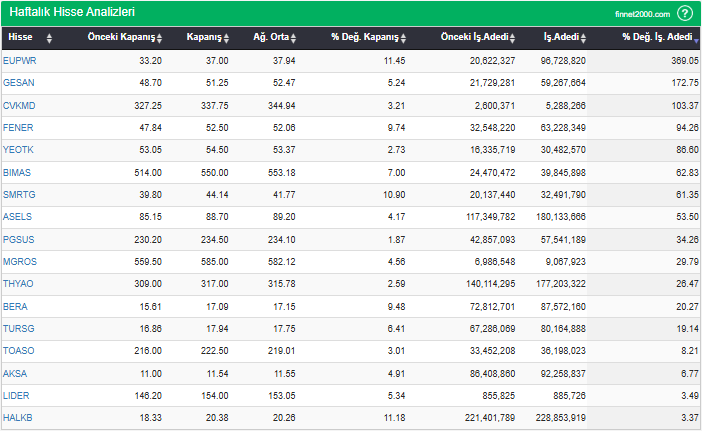Click the finnet2000.com link
Screen dimensions: 702x431
(642, 14)
